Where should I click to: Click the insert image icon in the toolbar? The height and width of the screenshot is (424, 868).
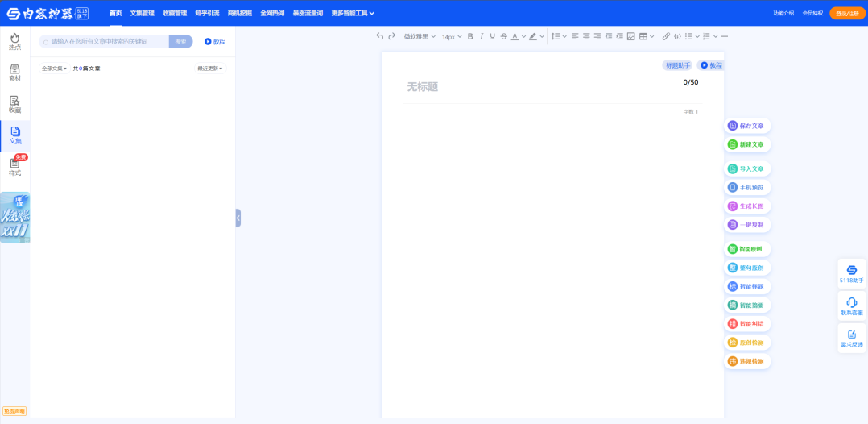pyautogui.click(x=630, y=36)
